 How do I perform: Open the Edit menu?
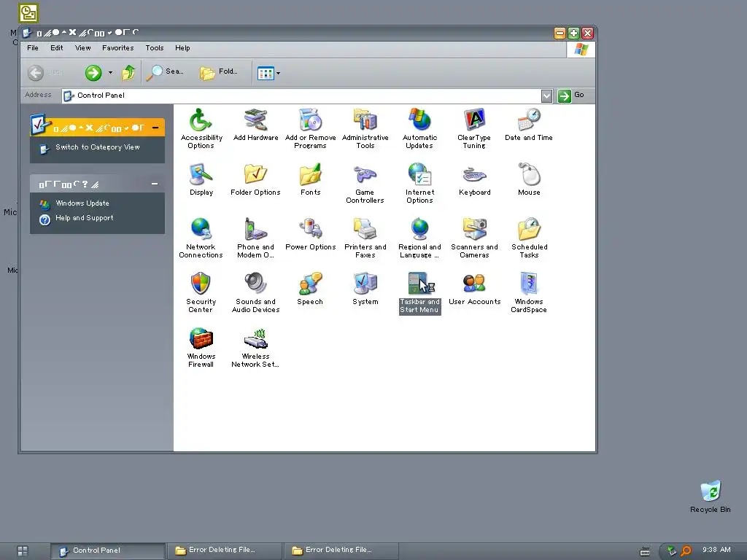[57, 48]
